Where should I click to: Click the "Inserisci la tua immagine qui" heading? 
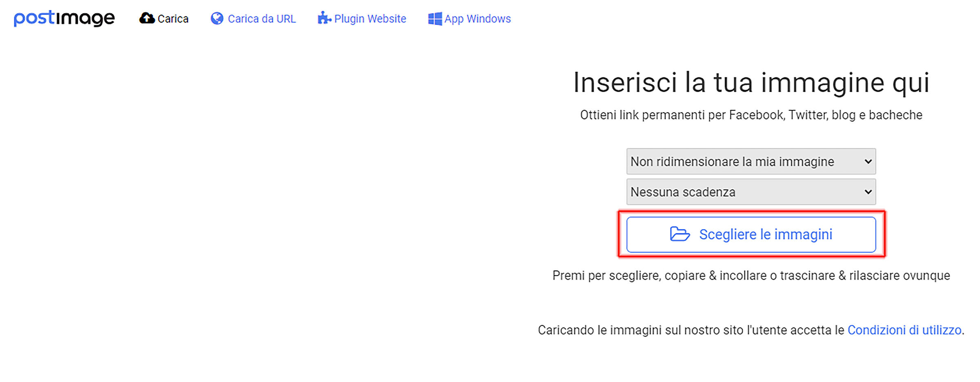point(751,83)
